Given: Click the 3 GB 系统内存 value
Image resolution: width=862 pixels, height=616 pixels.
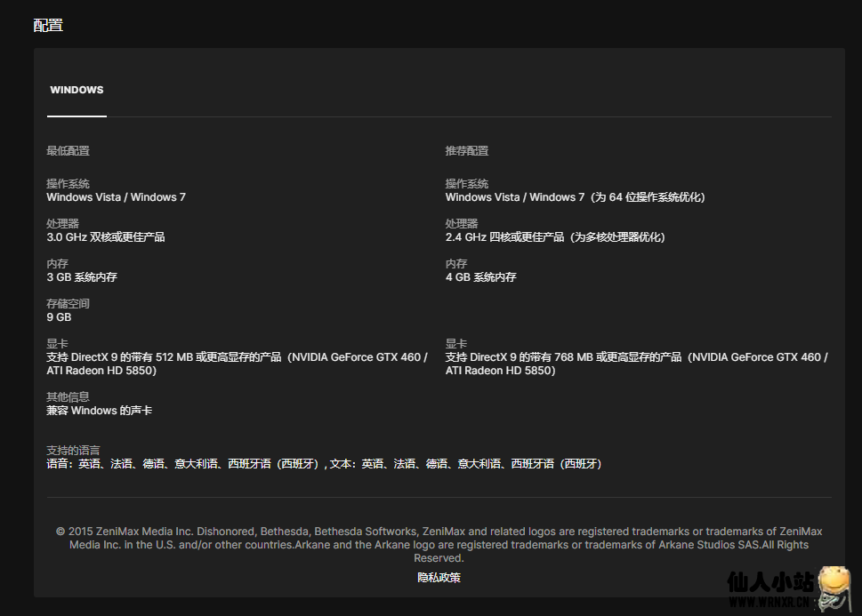Looking at the screenshot, I should click(82, 277).
